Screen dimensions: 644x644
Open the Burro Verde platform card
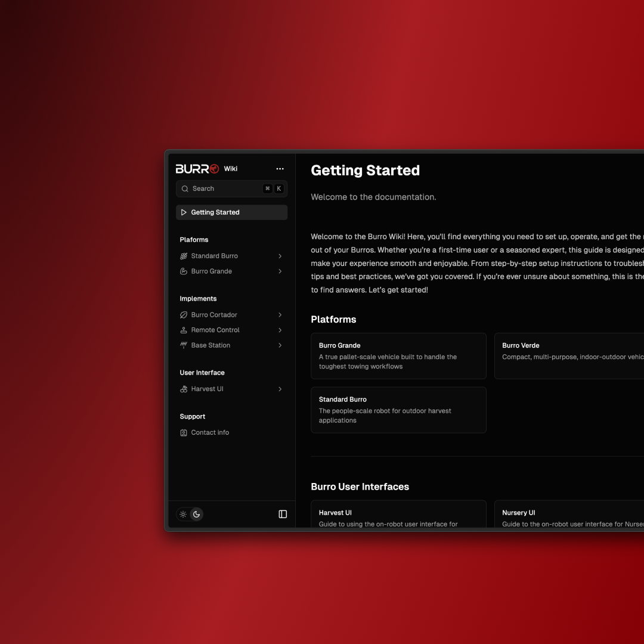(569, 355)
